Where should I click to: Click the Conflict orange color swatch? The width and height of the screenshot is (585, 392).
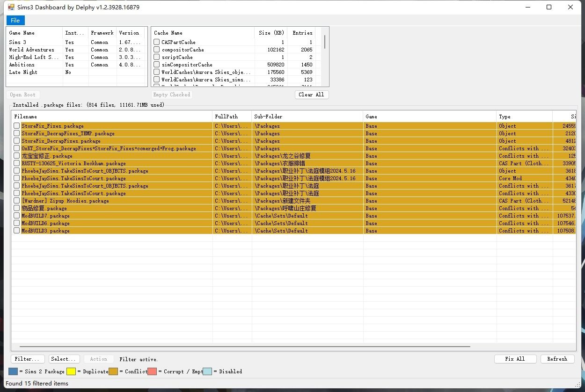113,371
